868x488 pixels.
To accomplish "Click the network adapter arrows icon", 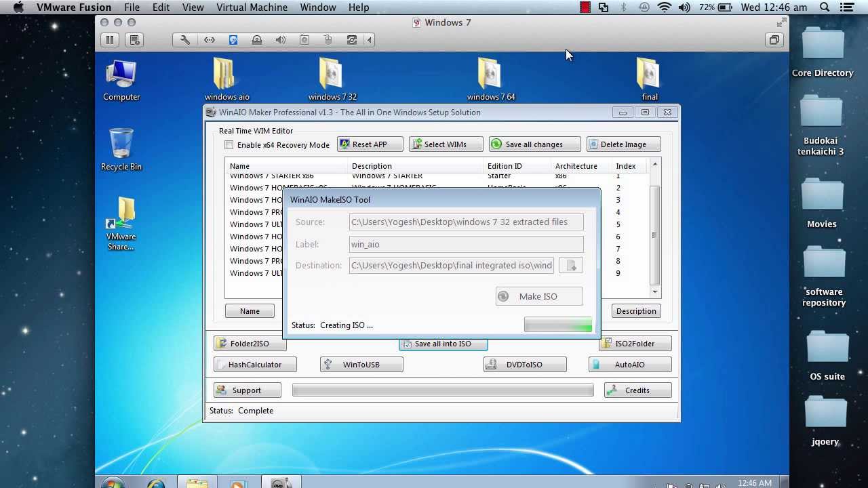I will tap(209, 40).
